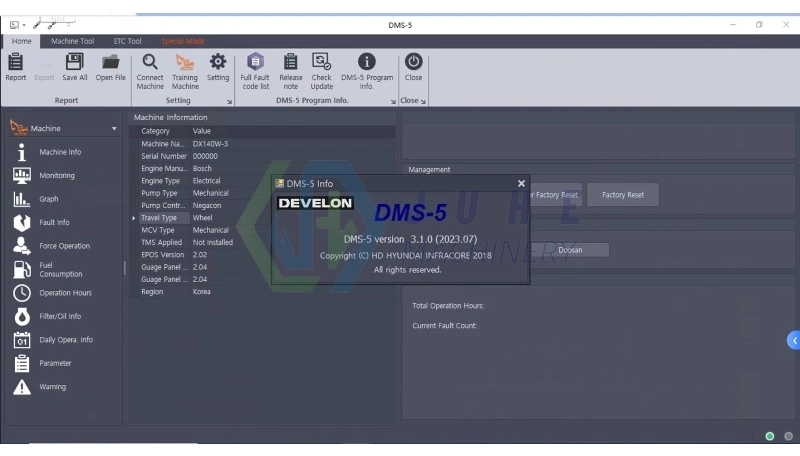Click the Factory Reset button
Screen dimensions: 800x456
[x=623, y=195]
